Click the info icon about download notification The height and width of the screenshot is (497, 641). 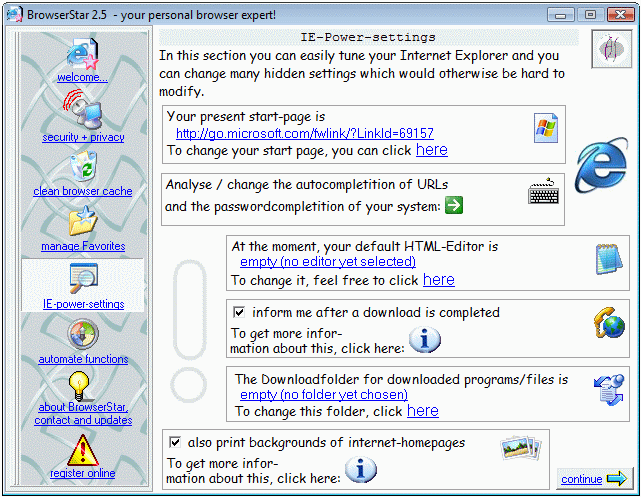[x=425, y=340]
